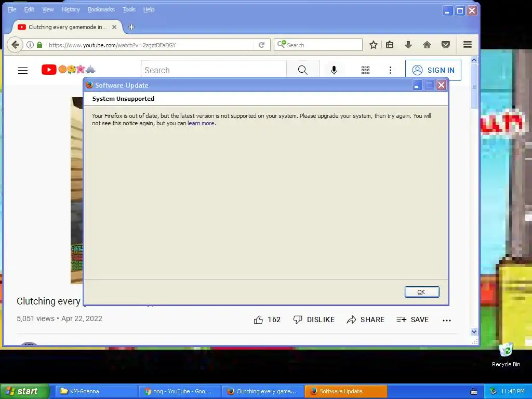The image size is (532, 399).
Task: Open the View menu
Action: point(48,9)
